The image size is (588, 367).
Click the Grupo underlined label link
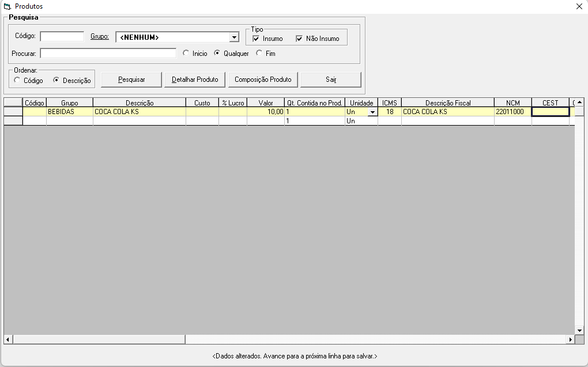coord(100,36)
